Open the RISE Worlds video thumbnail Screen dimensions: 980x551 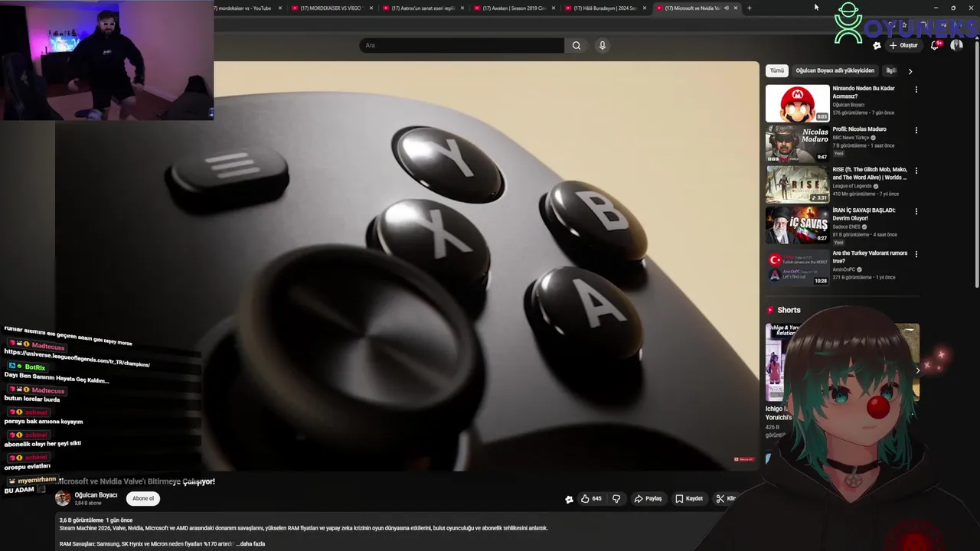tap(797, 184)
